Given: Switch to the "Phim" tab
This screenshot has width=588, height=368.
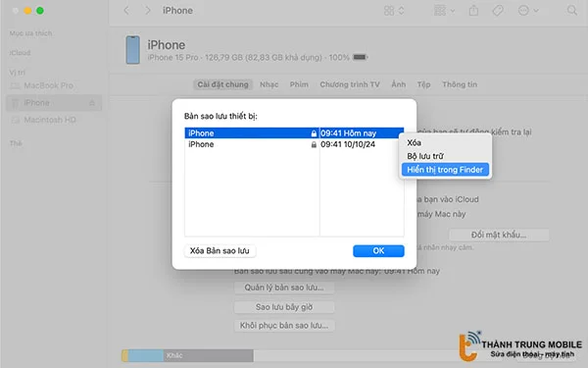Looking at the screenshot, I should (299, 84).
